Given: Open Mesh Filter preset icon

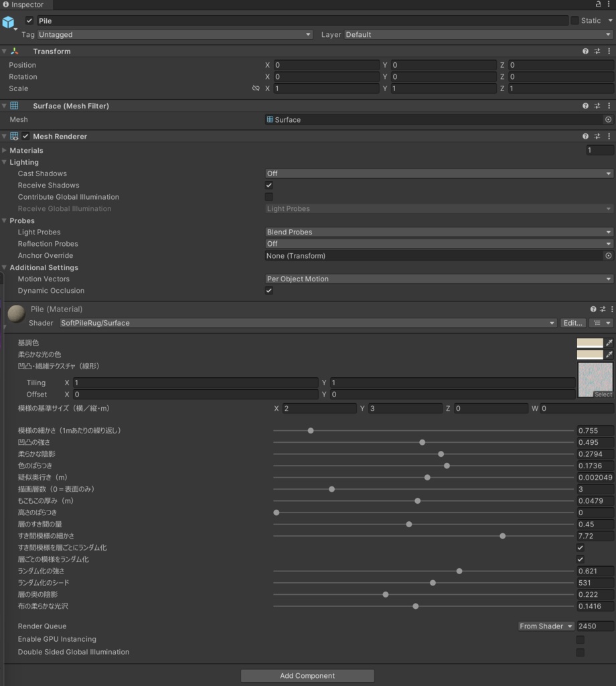Looking at the screenshot, I should pyautogui.click(x=597, y=106).
